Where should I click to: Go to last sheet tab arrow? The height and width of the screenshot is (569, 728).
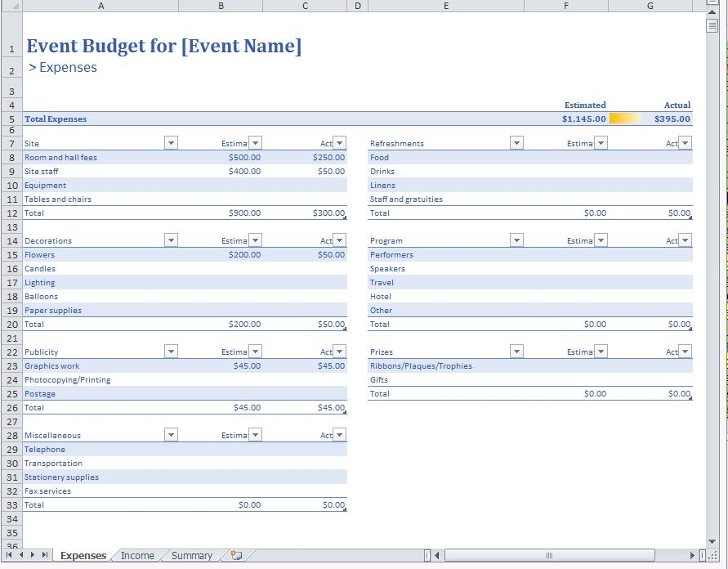pos(45,554)
